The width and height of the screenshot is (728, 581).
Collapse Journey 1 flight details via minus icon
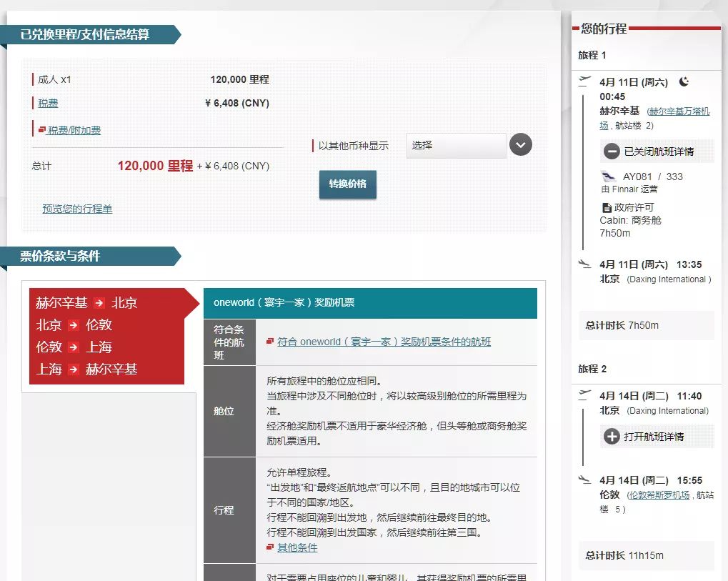point(611,150)
